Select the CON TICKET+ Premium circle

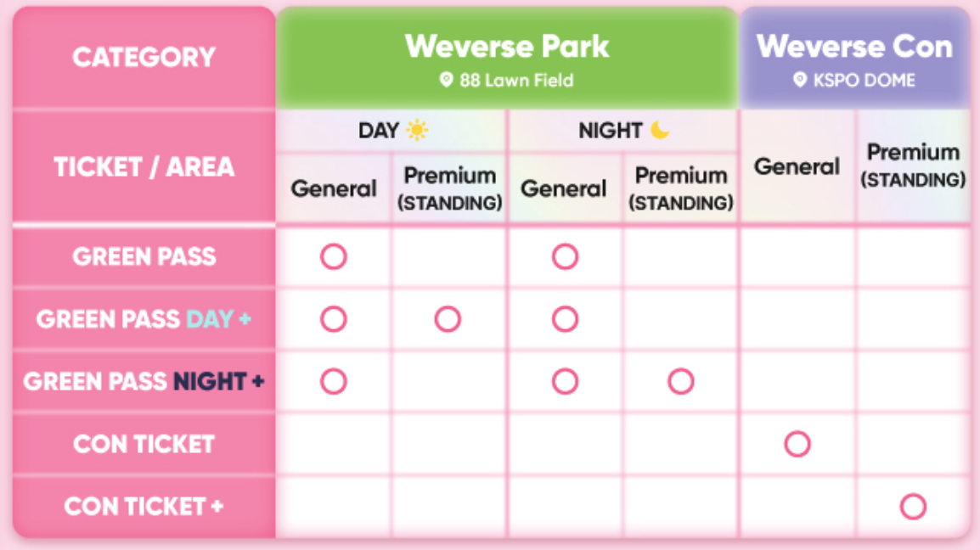click(x=913, y=507)
